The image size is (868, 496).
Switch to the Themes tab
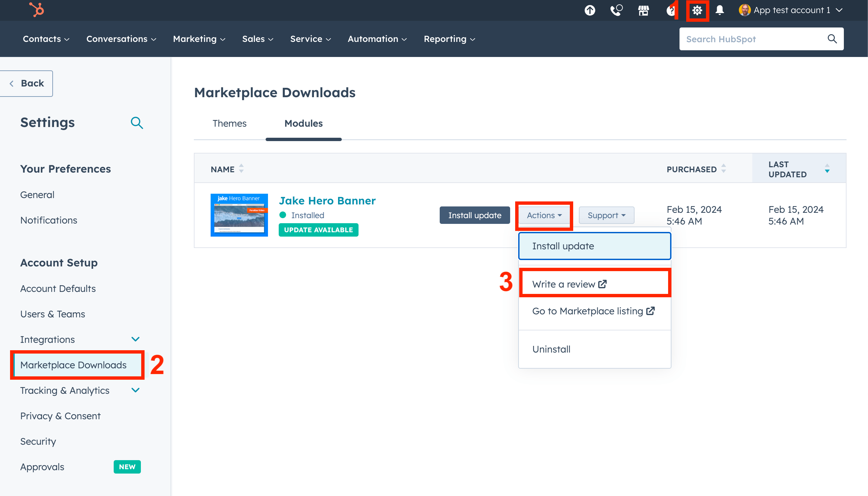coord(229,123)
